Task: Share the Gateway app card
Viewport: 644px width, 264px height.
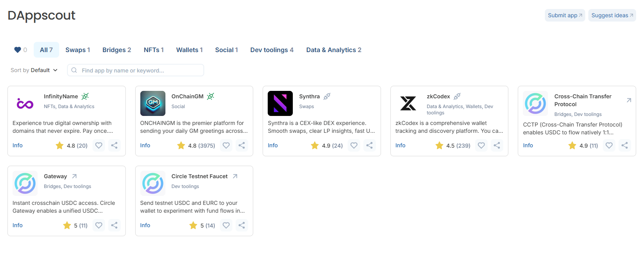Action: click(114, 225)
